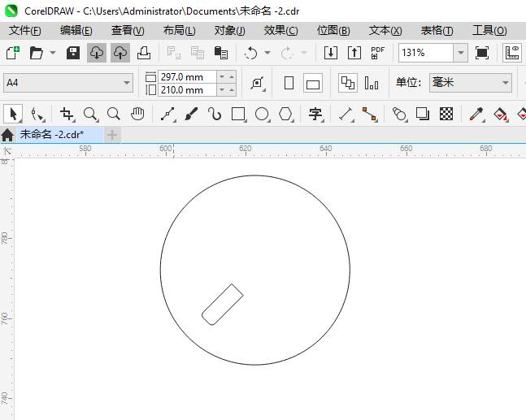Click the Paste clipboard icon

coord(221,53)
